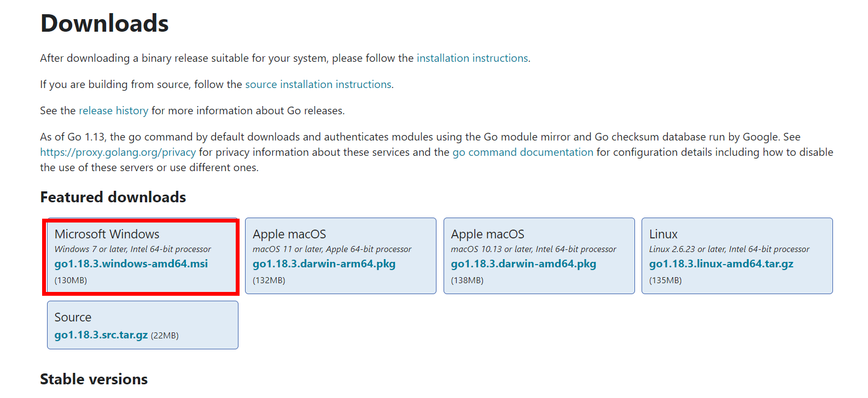This screenshot has height=398, width=868.
Task: Download go1.18.3.linux-amd64.tar.gz archive
Action: (x=721, y=264)
